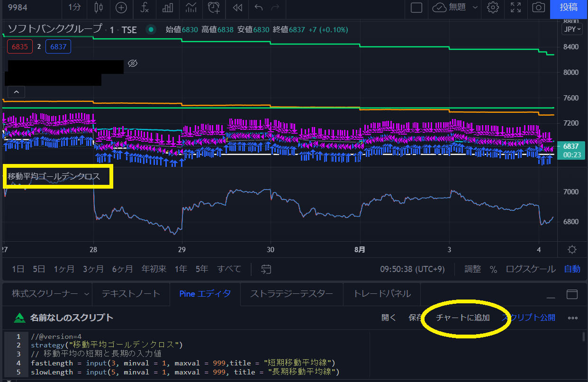Redo the chart action
588x382 pixels.
[x=275, y=8]
